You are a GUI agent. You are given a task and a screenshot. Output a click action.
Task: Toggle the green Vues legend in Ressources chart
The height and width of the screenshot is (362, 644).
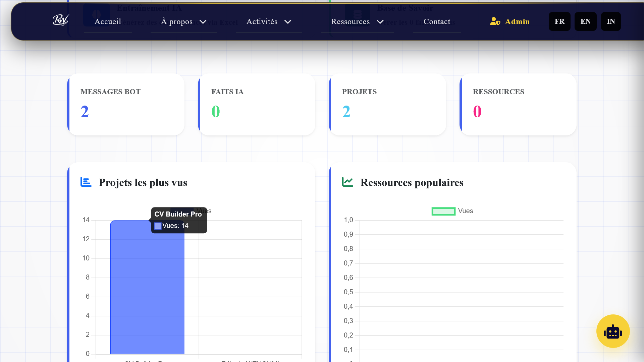pos(443,211)
